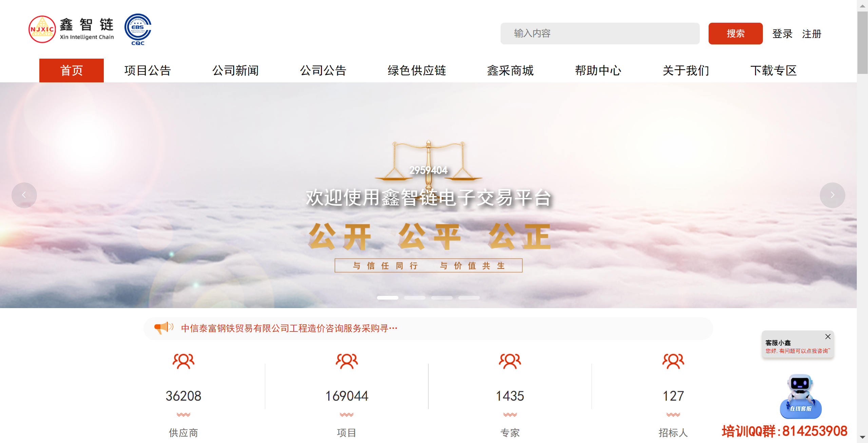868x443 pixels.
Task: Select the first carousel indicator
Action: pyautogui.click(x=388, y=298)
